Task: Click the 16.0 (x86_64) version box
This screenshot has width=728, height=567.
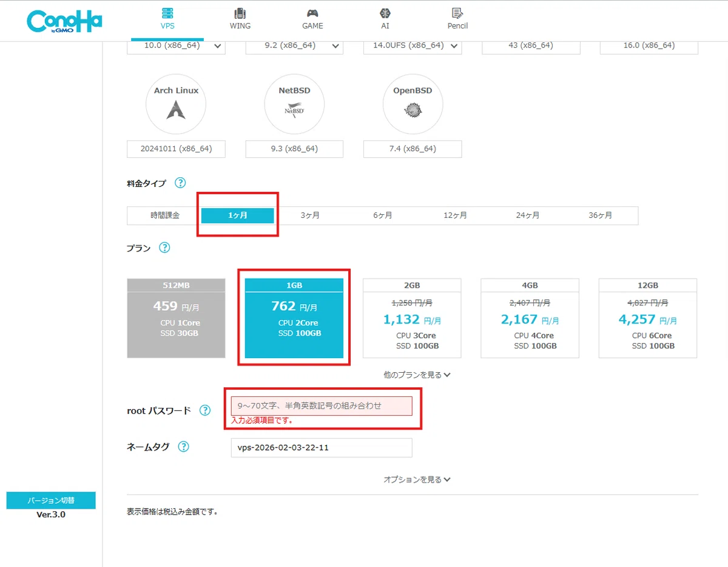Action: 649,46
